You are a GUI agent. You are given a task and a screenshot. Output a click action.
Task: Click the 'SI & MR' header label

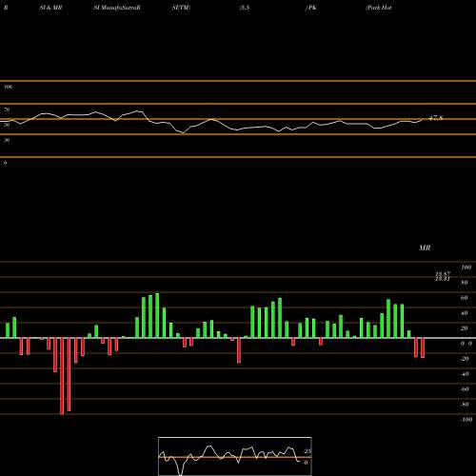[x=50, y=8]
